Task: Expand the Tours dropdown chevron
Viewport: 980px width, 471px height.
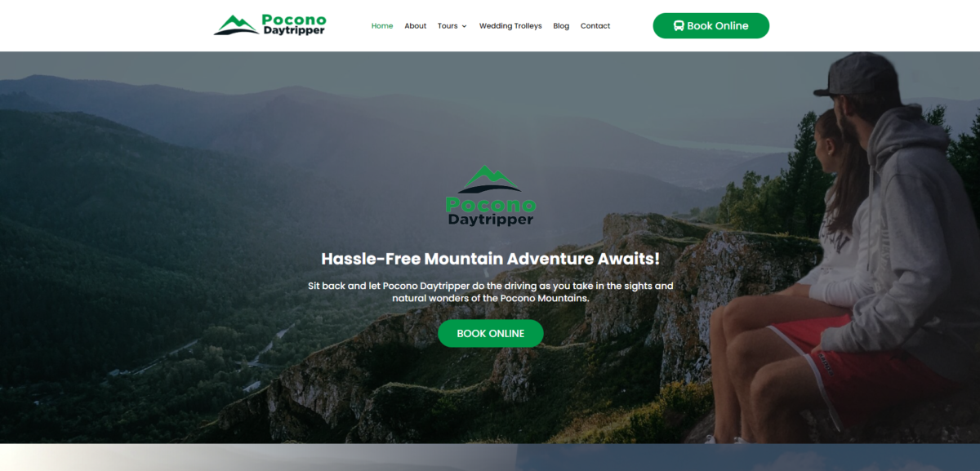Action: (464, 26)
